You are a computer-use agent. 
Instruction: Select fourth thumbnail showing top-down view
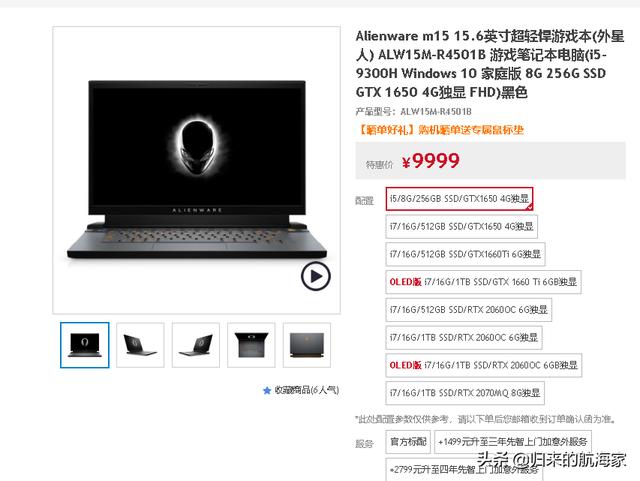[x=251, y=345]
